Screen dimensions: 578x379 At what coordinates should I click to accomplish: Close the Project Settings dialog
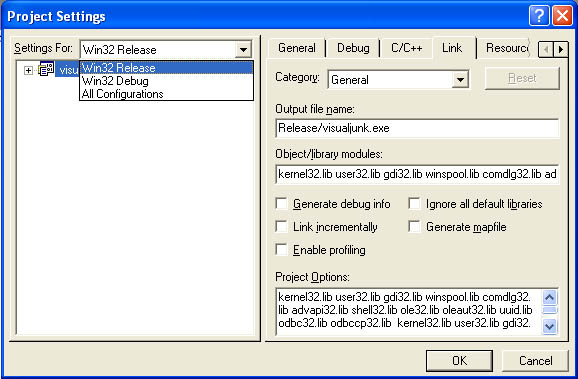pyautogui.click(x=563, y=16)
